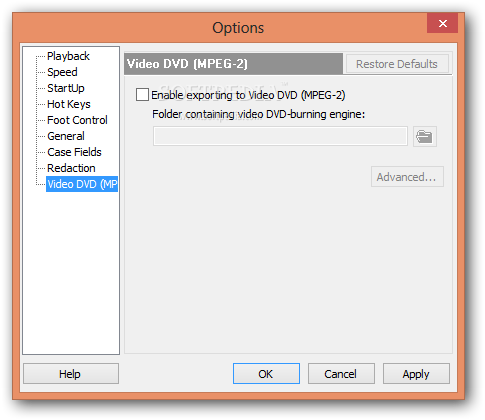Open Foot Control options
The height and width of the screenshot is (420, 485).
click(77, 120)
